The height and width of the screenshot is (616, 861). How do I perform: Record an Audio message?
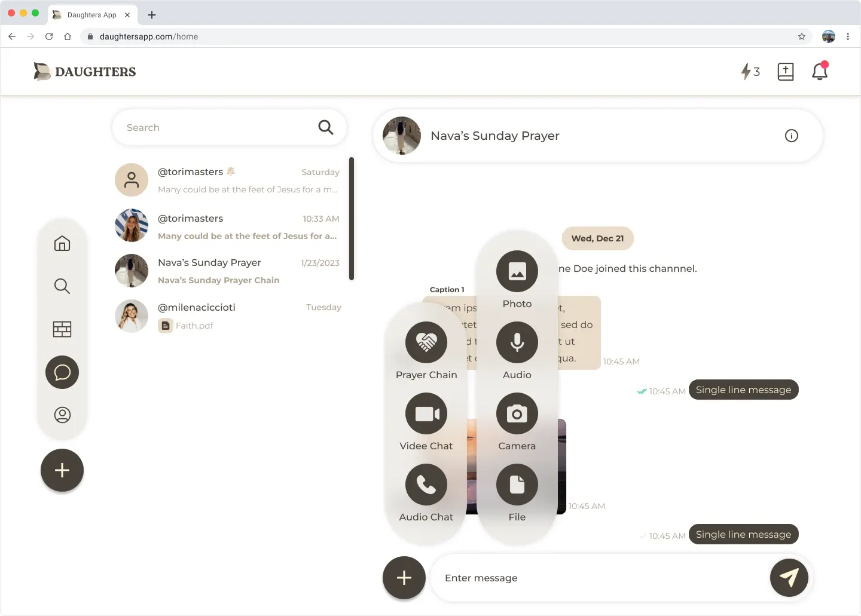(517, 342)
